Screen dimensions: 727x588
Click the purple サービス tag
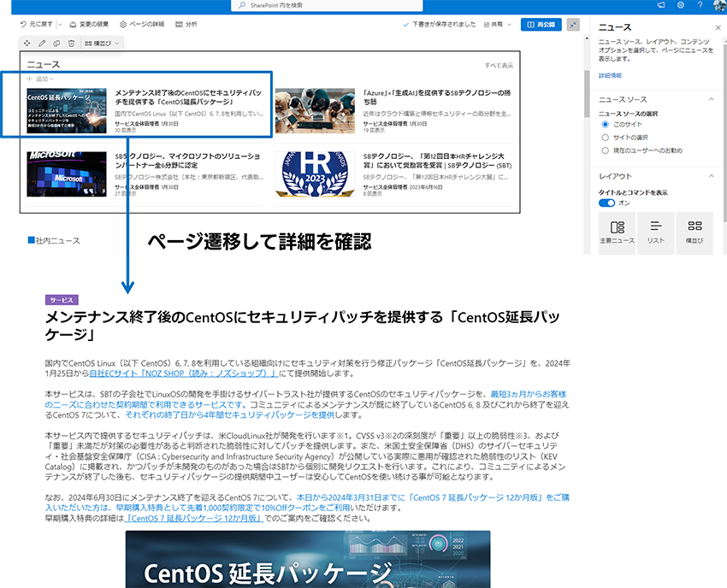coord(62,300)
